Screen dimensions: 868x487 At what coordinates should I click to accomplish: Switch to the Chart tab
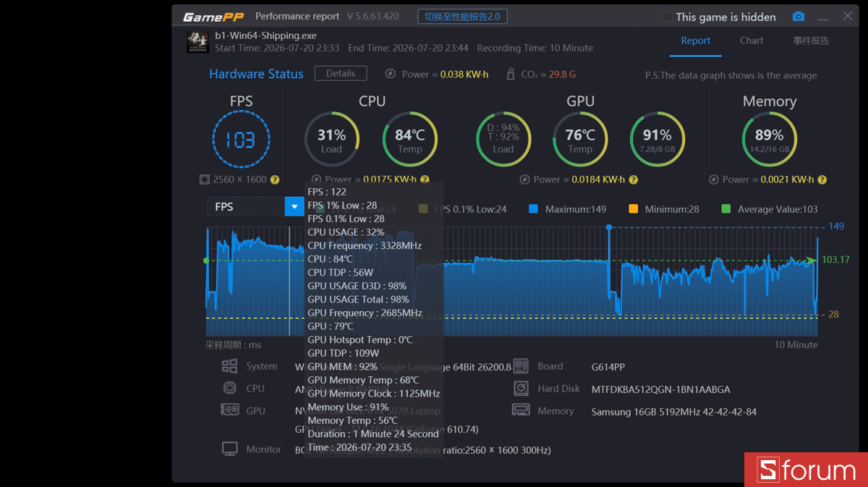click(752, 41)
